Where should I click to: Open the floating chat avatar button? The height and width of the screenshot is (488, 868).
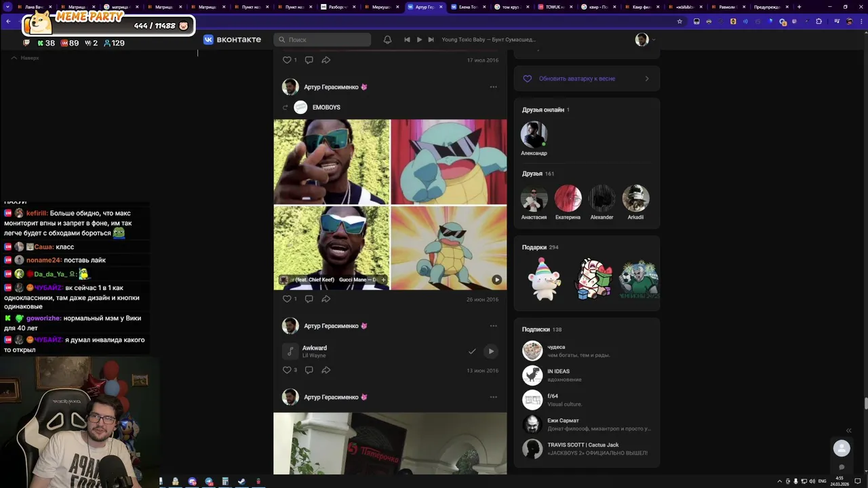click(842, 448)
